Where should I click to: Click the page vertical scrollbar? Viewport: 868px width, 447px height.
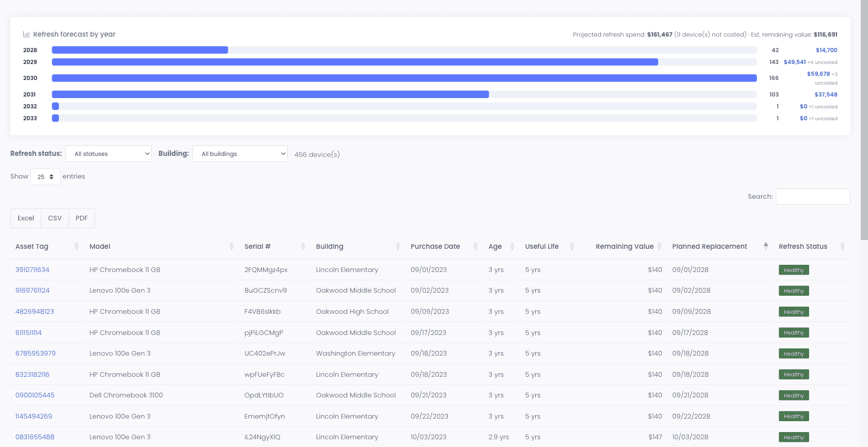864,120
